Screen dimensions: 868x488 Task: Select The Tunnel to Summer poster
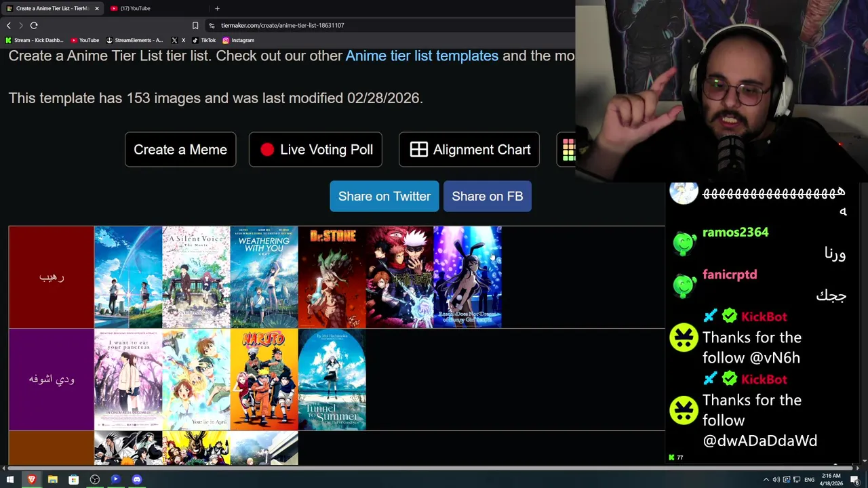tap(332, 380)
